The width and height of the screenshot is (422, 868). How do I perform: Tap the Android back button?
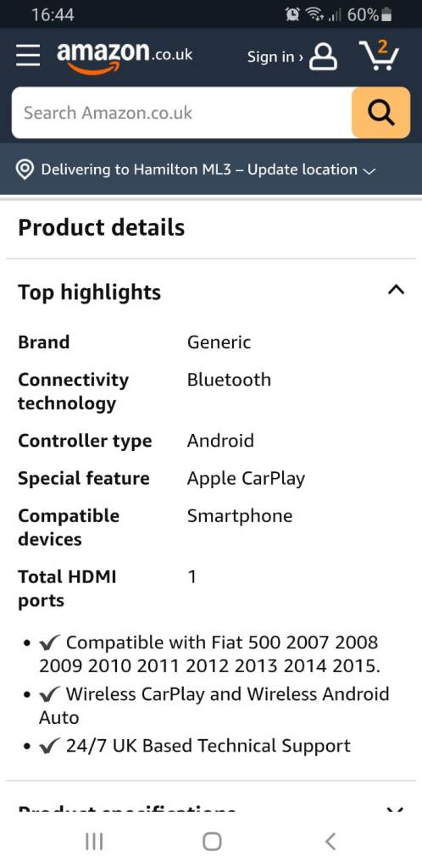(330, 842)
